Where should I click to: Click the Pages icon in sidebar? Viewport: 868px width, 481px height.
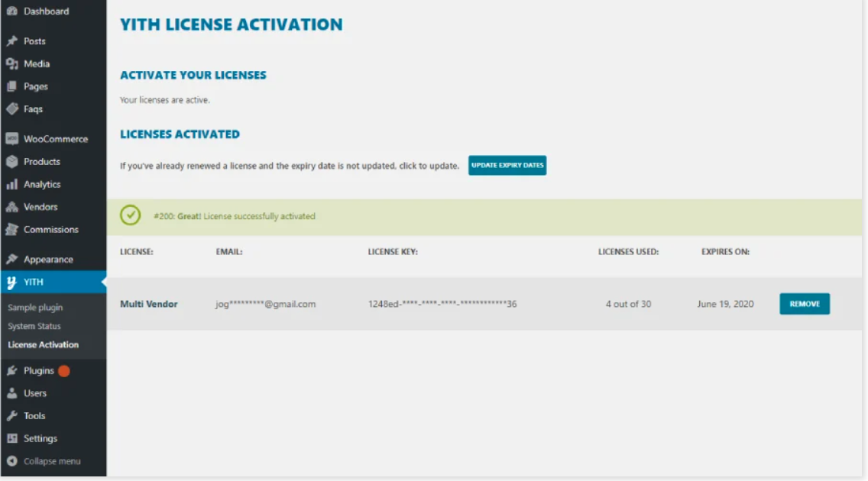pos(11,86)
